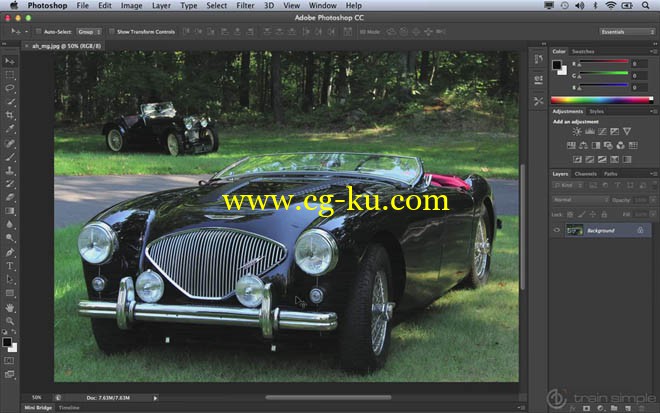The image size is (660, 413).
Task: Add a Black & White adjustment
Action: [596, 145]
